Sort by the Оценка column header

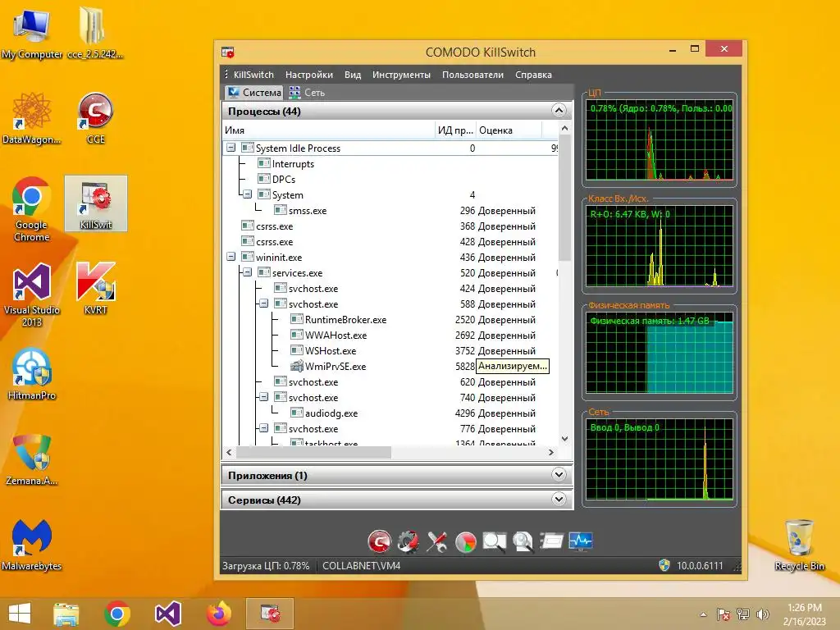pos(509,130)
